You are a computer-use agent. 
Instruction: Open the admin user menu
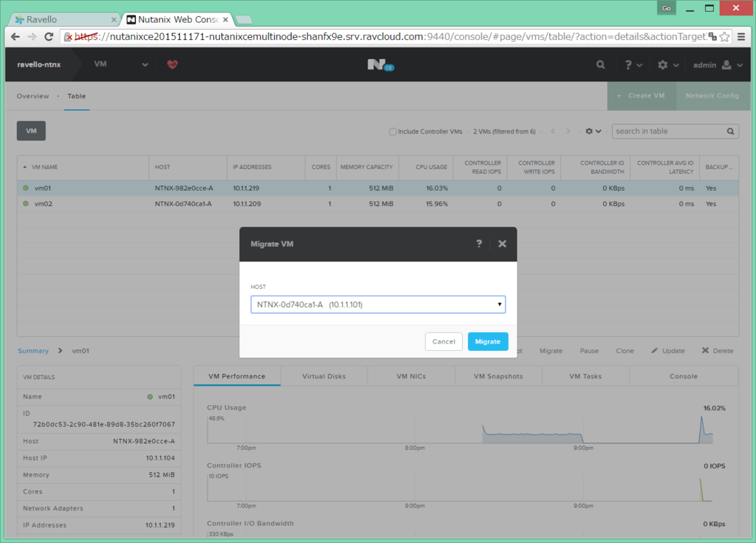pyautogui.click(x=718, y=65)
